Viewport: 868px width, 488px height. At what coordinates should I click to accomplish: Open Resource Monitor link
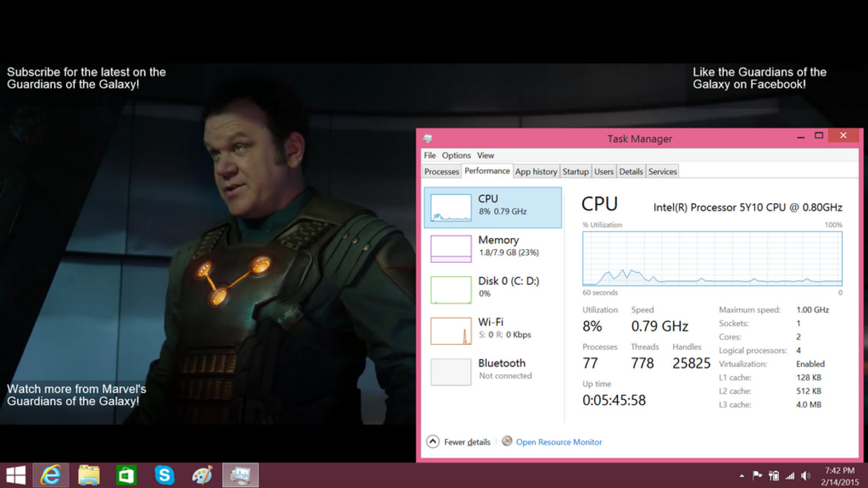coord(559,442)
